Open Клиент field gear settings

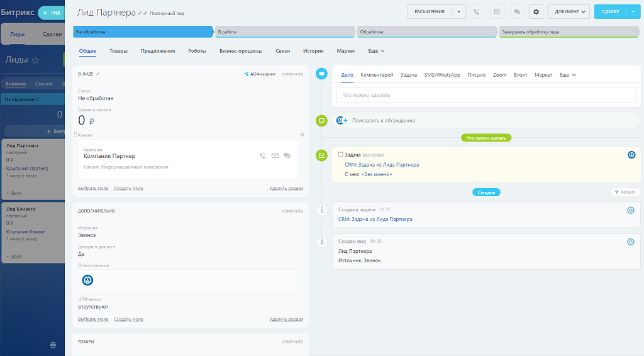(x=303, y=135)
